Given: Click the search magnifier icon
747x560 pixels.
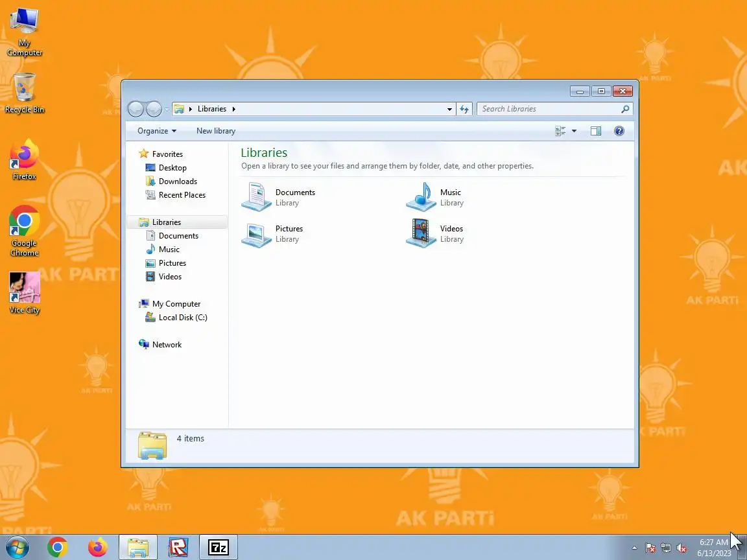Looking at the screenshot, I should coord(625,109).
